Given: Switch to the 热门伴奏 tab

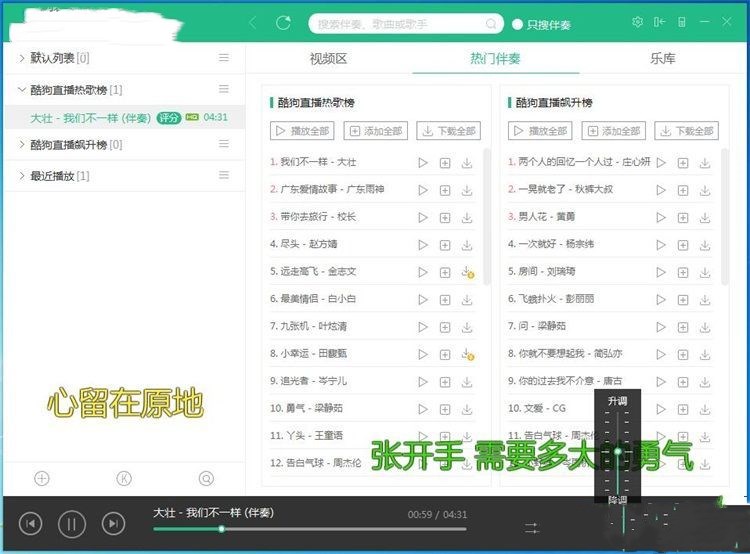Looking at the screenshot, I should point(495,59).
